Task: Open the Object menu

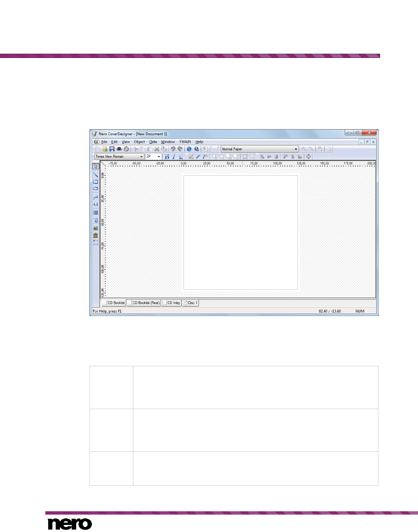Action: point(139,142)
